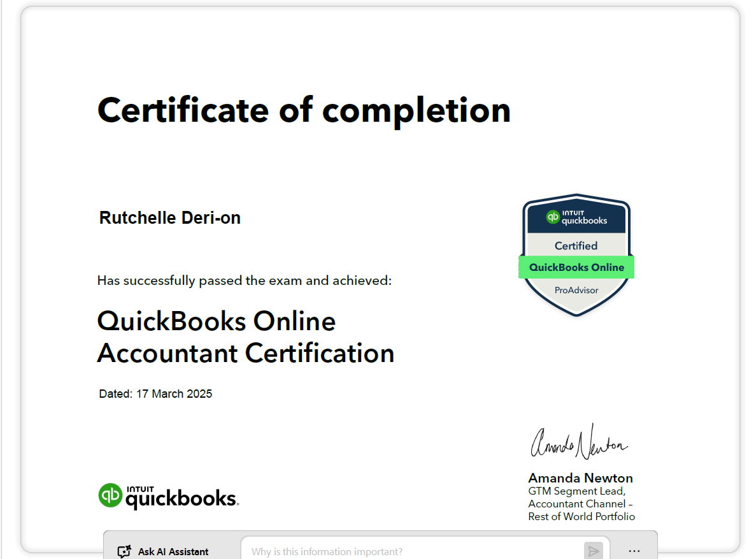Image resolution: width=756 pixels, height=559 pixels.
Task: Click 'QuickBooks Online Accountant Certification' title
Action: point(245,337)
